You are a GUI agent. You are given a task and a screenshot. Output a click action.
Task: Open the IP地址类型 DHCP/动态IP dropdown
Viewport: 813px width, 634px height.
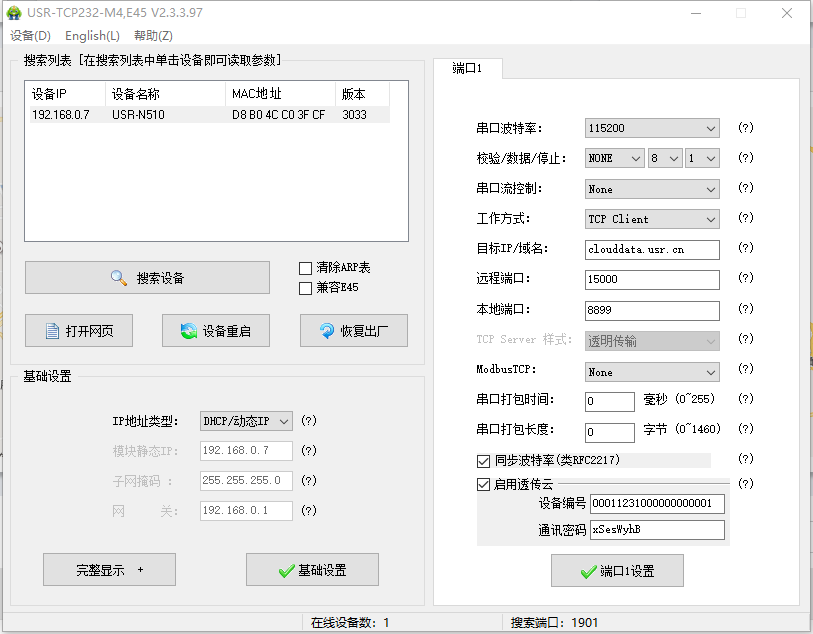[x=246, y=421]
